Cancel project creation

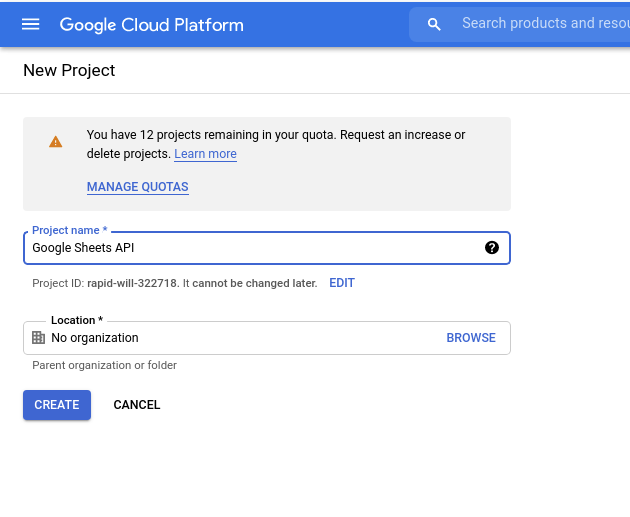click(x=137, y=405)
